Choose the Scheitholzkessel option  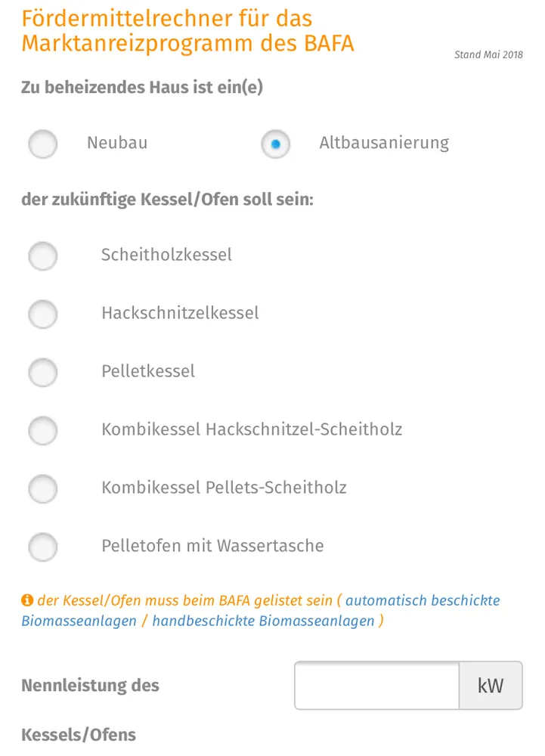43,256
